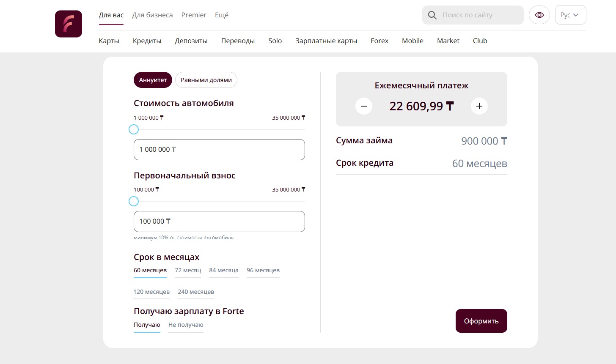Click the car cost input 1 000 000 ₸
This screenshot has height=364, width=616.
tap(219, 150)
